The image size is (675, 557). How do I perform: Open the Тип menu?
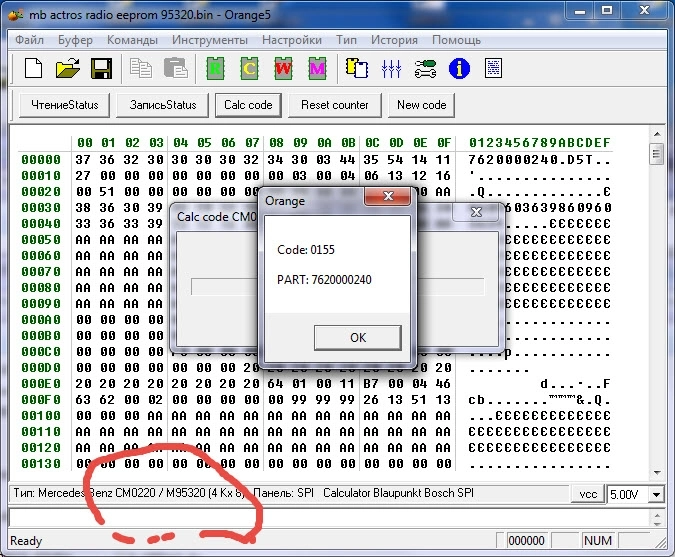[x=347, y=40]
